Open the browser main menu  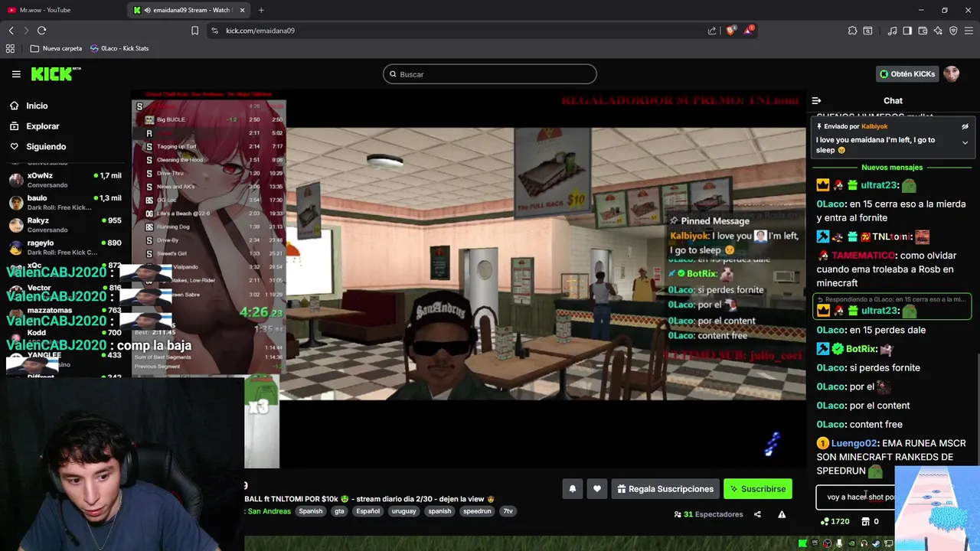pos(969,31)
